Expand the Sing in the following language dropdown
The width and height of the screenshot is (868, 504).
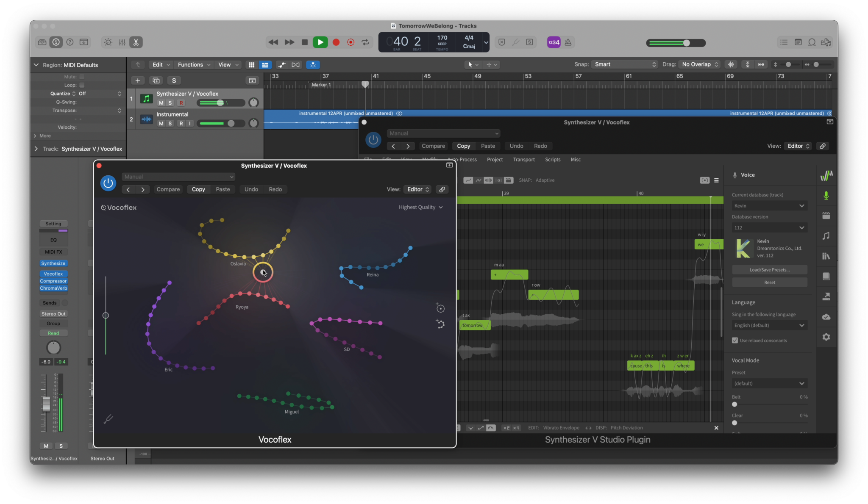tap(769, 325)
